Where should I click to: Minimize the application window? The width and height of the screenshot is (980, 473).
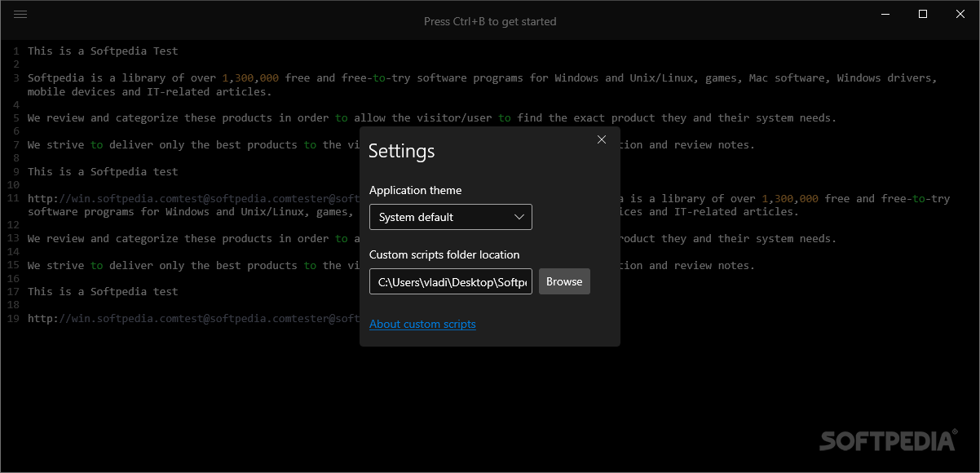pyautogui.click(x=886, y=14)
